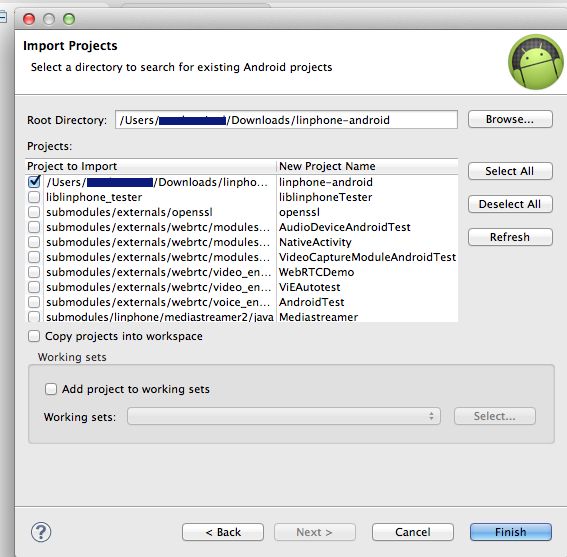Go back with the < Back button
This screenshot has height=557, width=567.
[223, 532]
